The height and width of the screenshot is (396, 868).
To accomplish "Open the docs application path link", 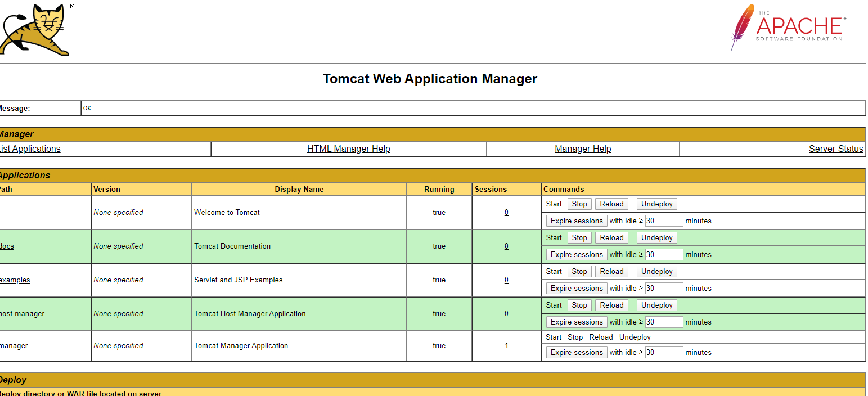I will 7,246.
